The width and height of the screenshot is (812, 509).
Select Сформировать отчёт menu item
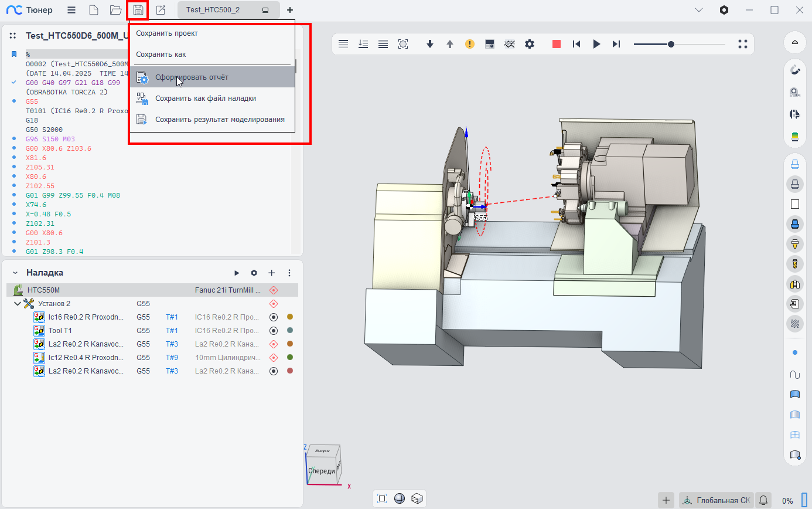192,77
